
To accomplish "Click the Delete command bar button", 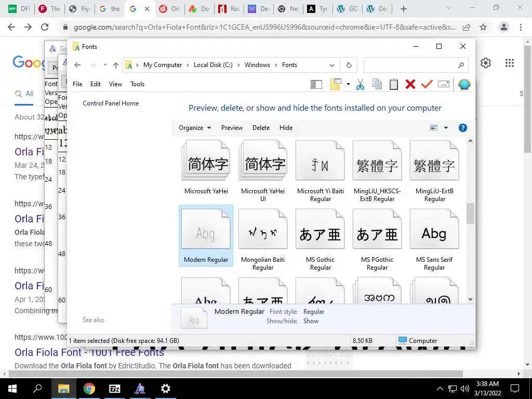I will click(261, 128).
